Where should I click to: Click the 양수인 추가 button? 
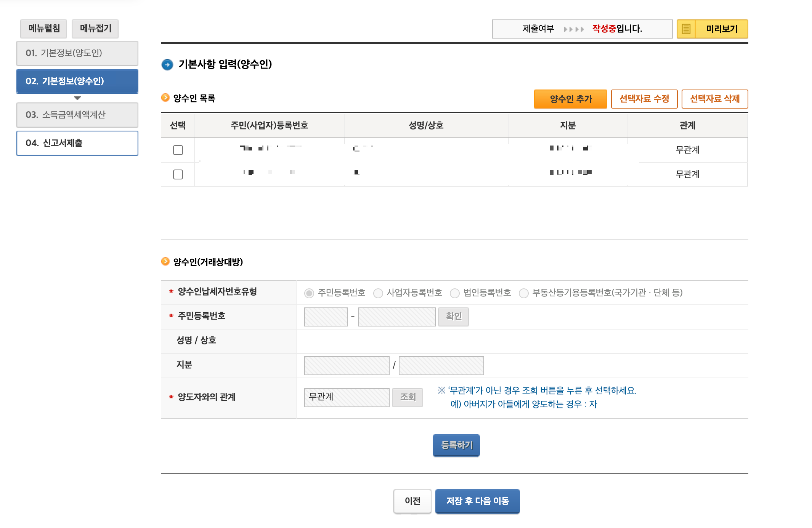coord(570,99)
